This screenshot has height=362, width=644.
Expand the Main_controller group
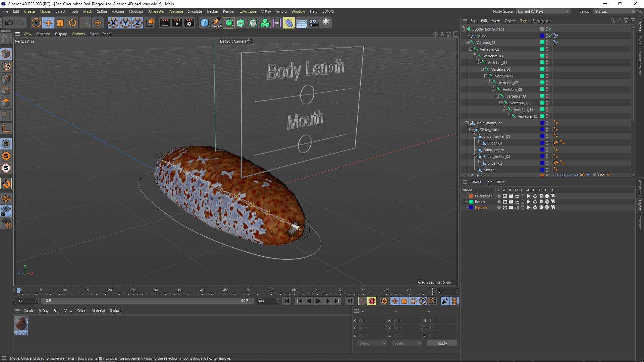[467, 123]
